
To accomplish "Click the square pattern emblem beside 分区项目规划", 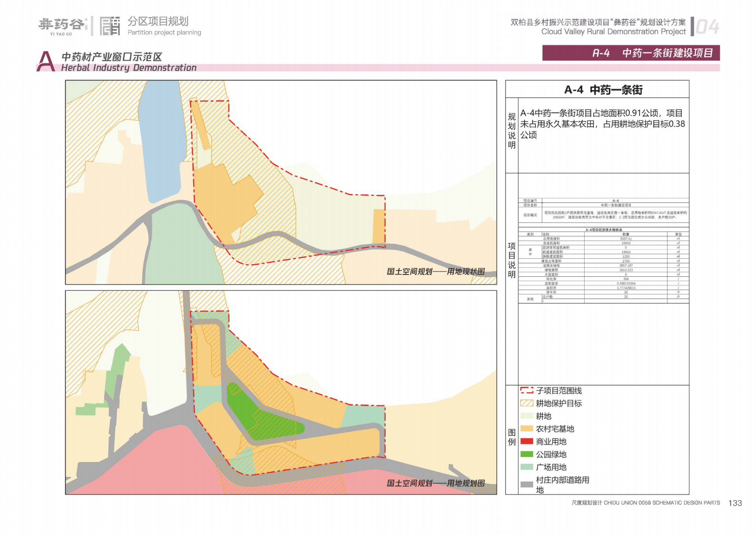I will coord(110,26).
